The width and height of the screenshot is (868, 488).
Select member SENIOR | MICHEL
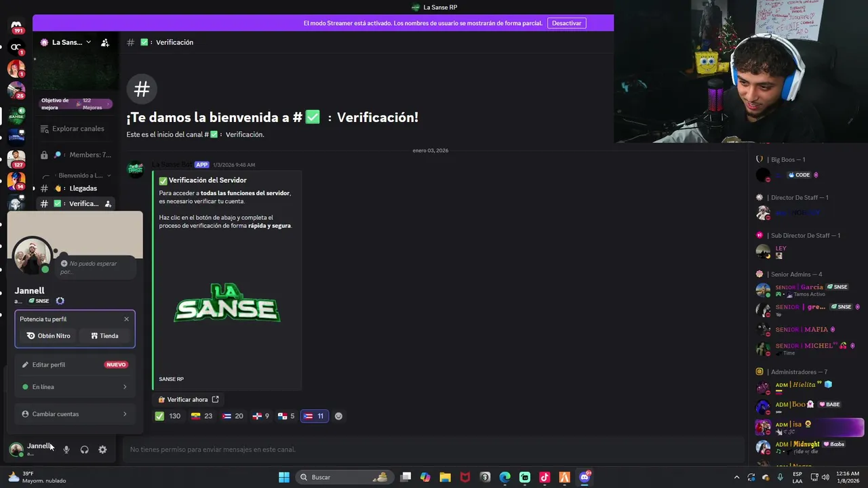point(808,349)
